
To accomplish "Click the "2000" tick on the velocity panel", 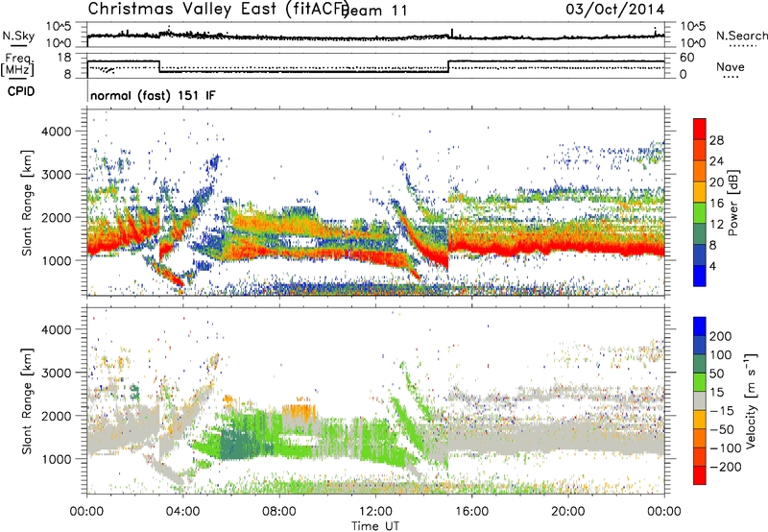I will coord(57,416).
